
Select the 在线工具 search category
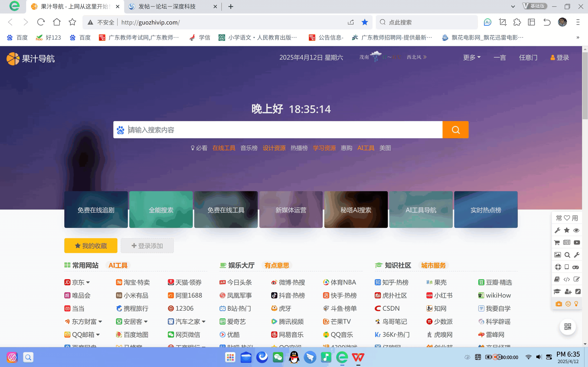click(224, 148)
